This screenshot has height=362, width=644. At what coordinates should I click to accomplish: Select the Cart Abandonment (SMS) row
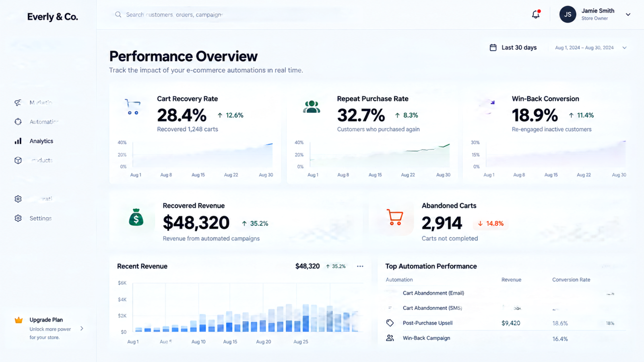pos(505,308)
